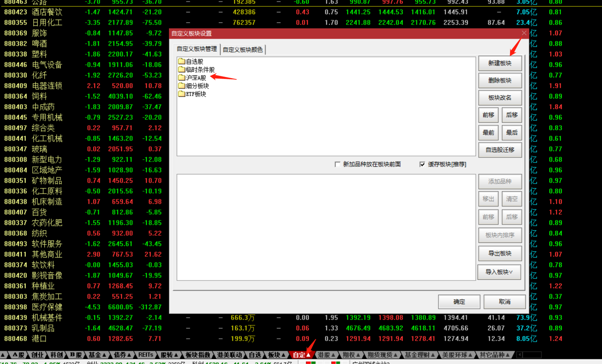Image resolution: width=602 pixels, height=364 pixels.
Task: Open the REITs bottom tab
Action: pos(146,355)
